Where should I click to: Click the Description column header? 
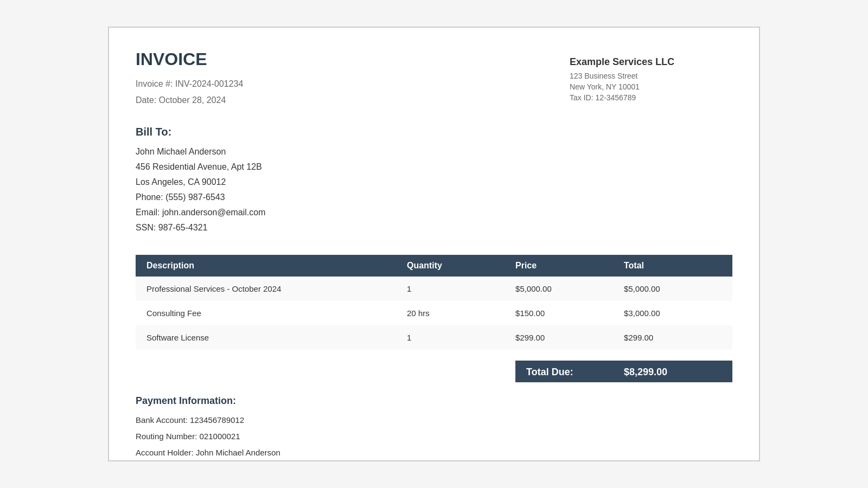pos(170,266)
